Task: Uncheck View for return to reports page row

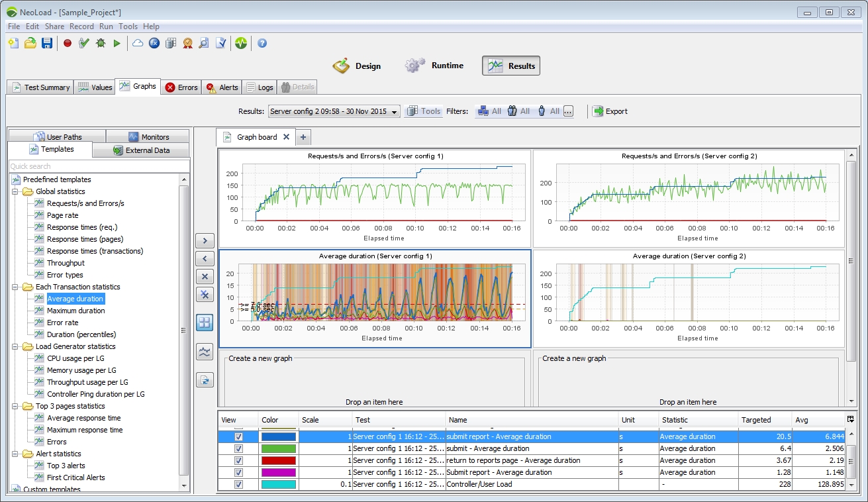Action: 239,461
